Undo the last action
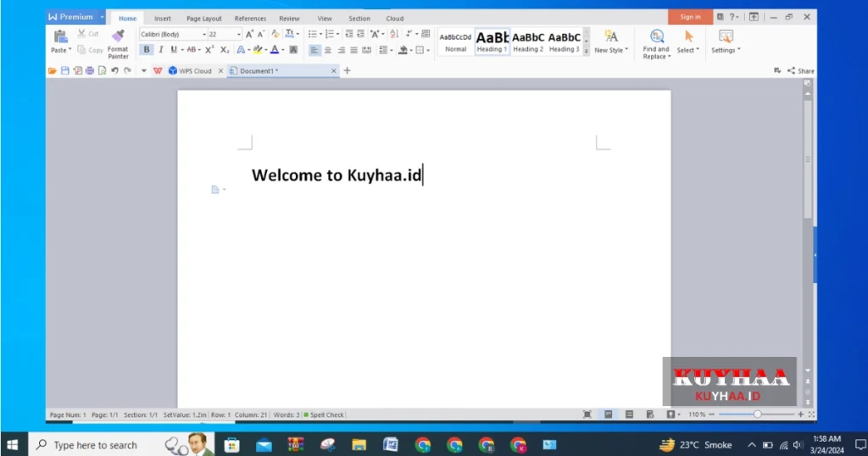The image size is (868, 456). coord(114,71)
